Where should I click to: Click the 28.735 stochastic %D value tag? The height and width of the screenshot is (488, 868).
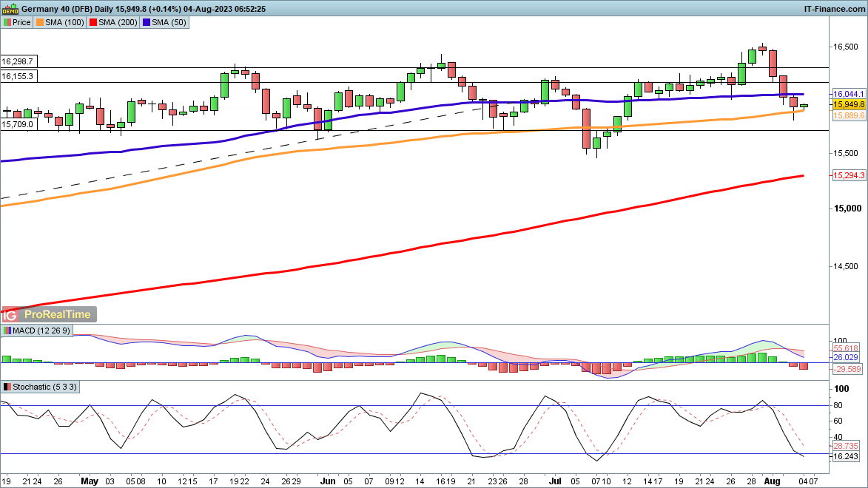847,446
